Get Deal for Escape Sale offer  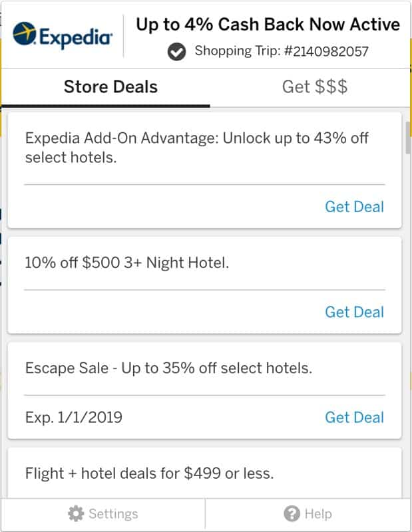[354, 417]
